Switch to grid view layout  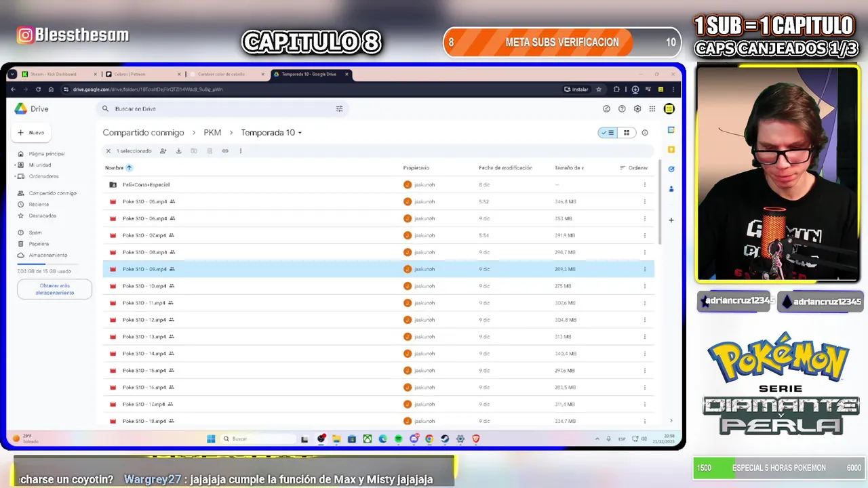[x=627, y=133]
